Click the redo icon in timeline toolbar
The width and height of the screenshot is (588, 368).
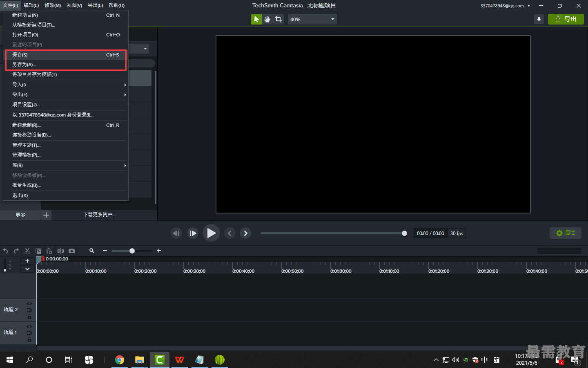tap(16, 251)
